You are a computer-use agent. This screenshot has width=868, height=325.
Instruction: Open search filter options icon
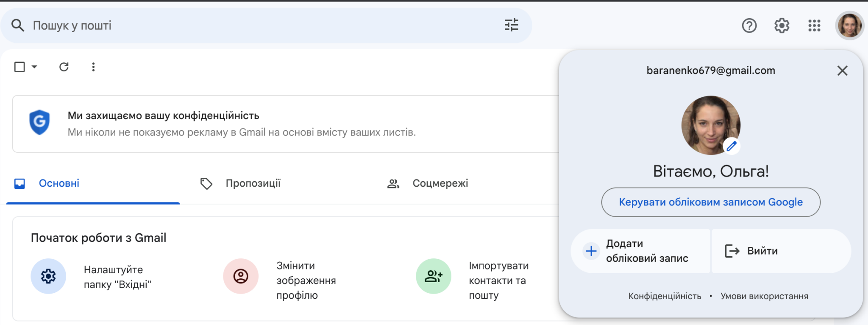coord(512,25)
